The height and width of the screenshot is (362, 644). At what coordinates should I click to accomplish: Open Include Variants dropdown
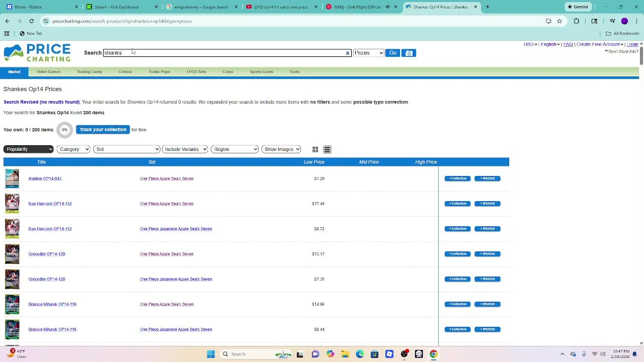pyautogui.click(x=185, y=149)
